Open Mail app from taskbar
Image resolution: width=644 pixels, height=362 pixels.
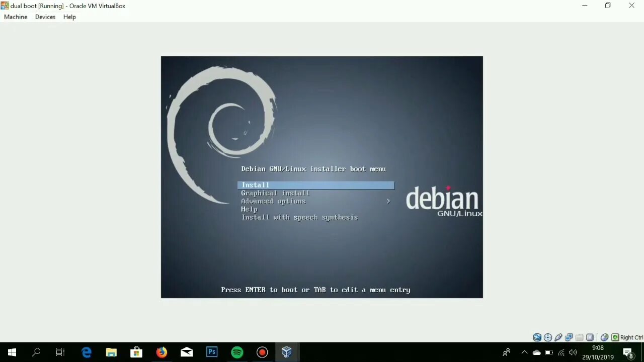tap(187, 352)
